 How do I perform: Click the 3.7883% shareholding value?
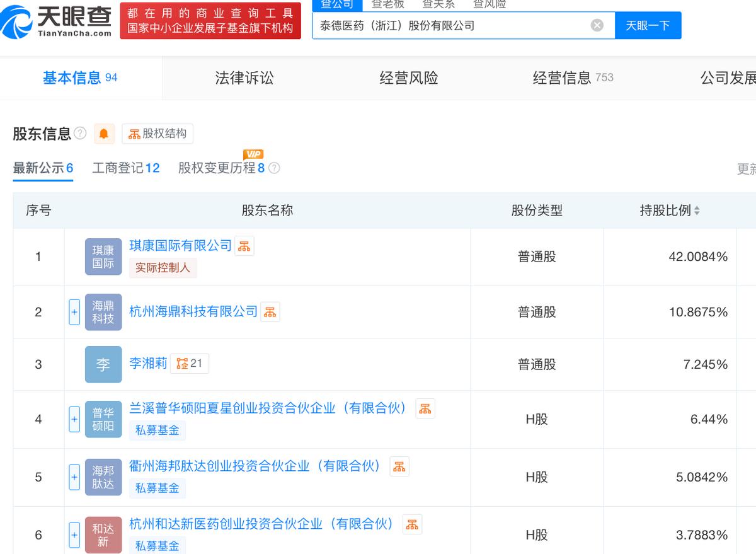pyautogui.click(x=702, y=535)
